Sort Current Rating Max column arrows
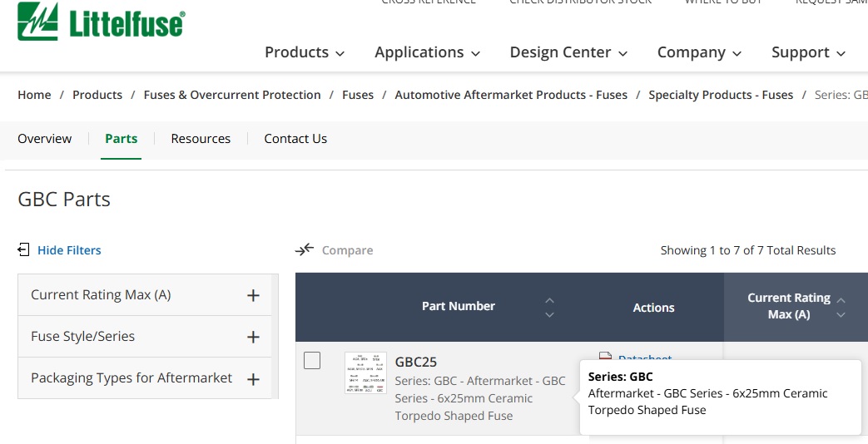 pos(841,308)
